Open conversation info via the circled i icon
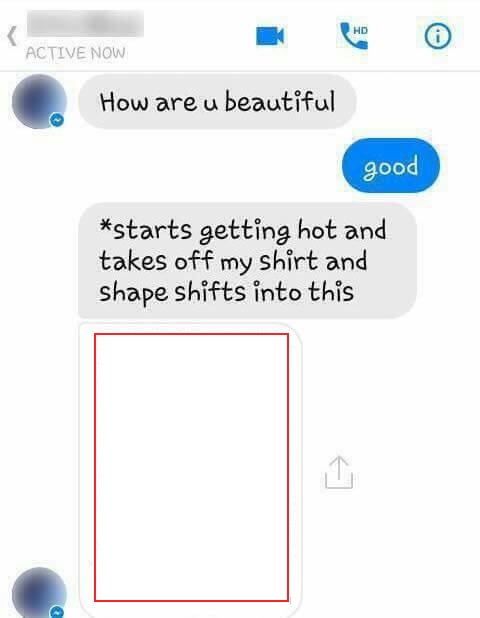 point(437,36)
